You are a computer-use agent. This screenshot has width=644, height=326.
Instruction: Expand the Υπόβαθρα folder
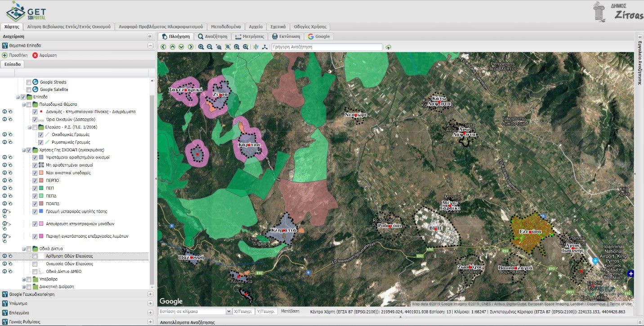pos(24,279)
